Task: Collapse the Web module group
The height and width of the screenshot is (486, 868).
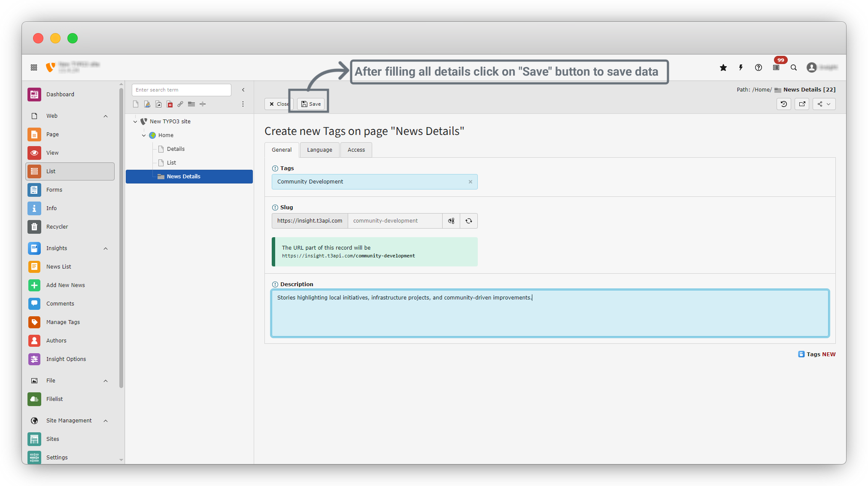Action: click(x=106, y=116)
